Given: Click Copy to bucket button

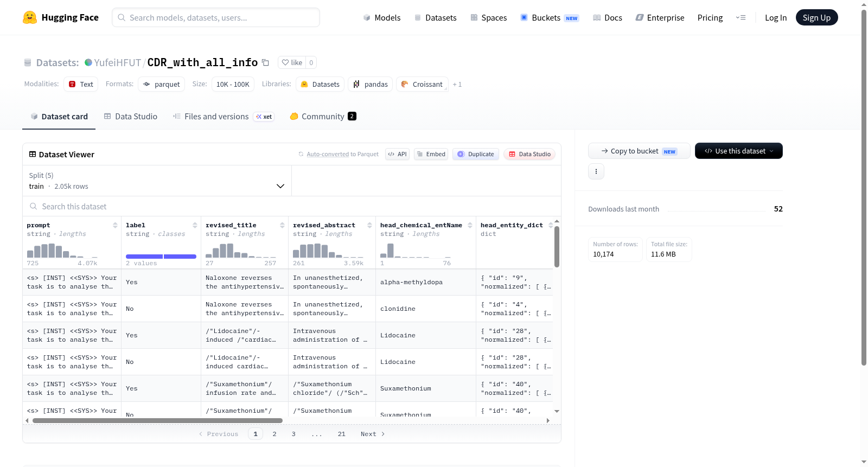Looking at the screenshot, I should 639,151.
